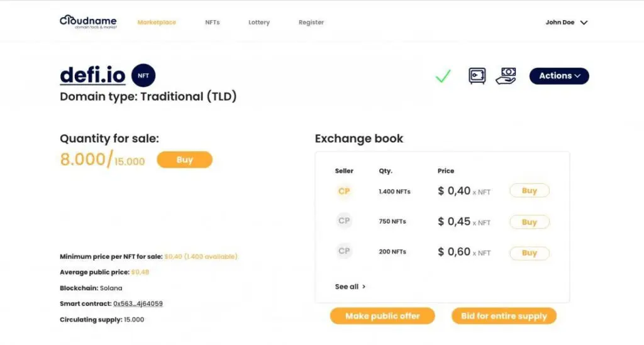Click the orange CP seller avatar
Screen dimensions: 644x345
pyautogui.click(x=344, y=191)
